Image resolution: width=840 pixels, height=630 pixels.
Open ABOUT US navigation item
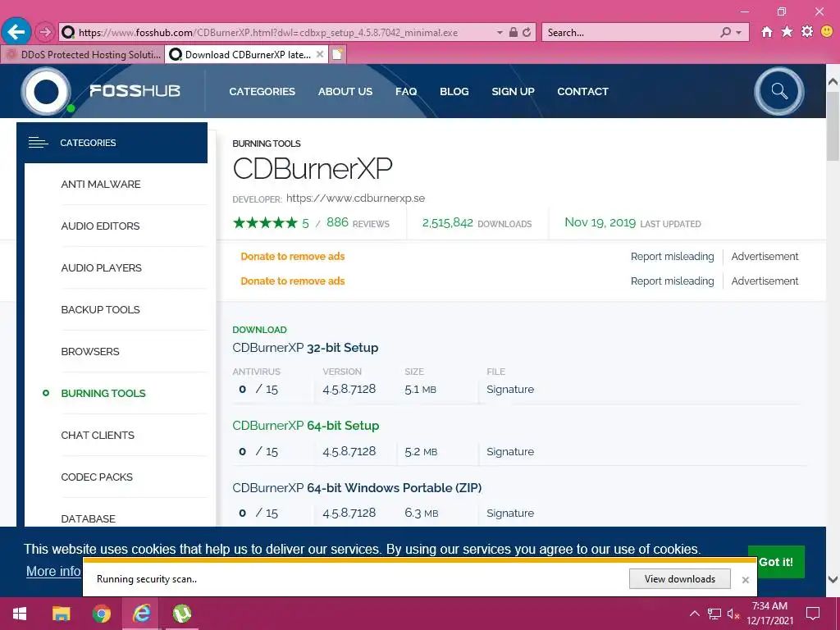(345, 92)
